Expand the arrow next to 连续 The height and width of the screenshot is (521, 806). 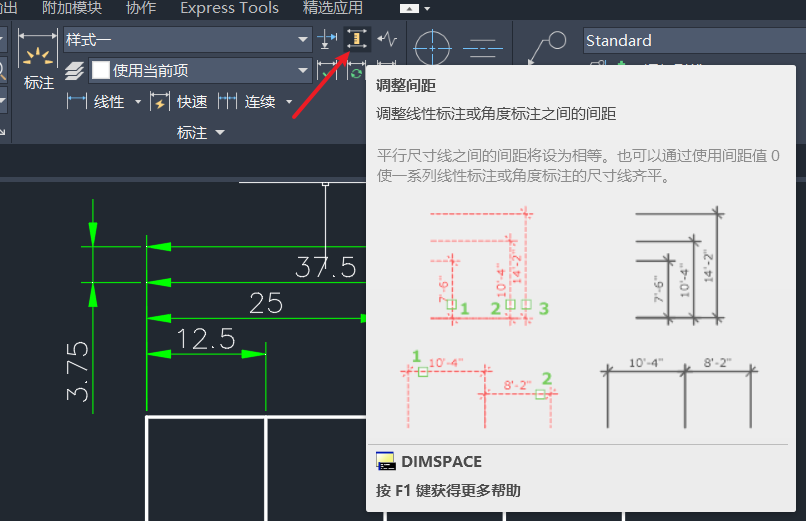pyautogui.click(x=289, y=102)
